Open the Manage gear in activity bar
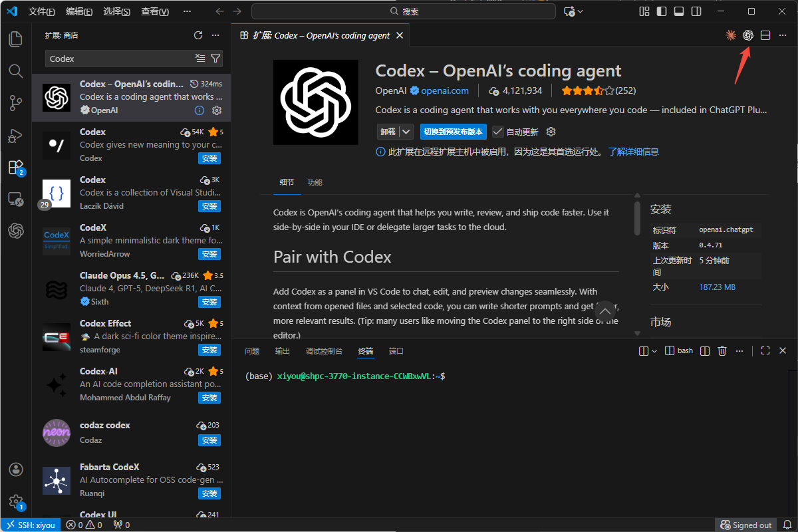 16,501
